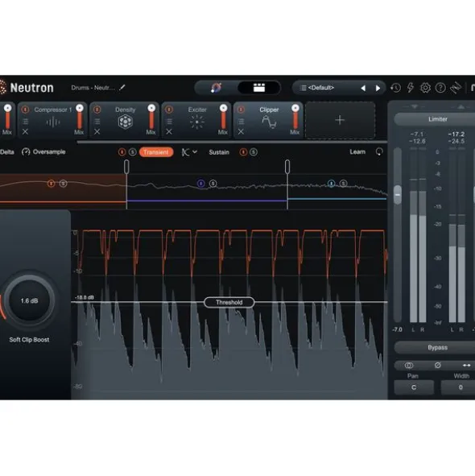Bypass the Density module
This screenshot has height=476, width=475.
click(97, 110)
